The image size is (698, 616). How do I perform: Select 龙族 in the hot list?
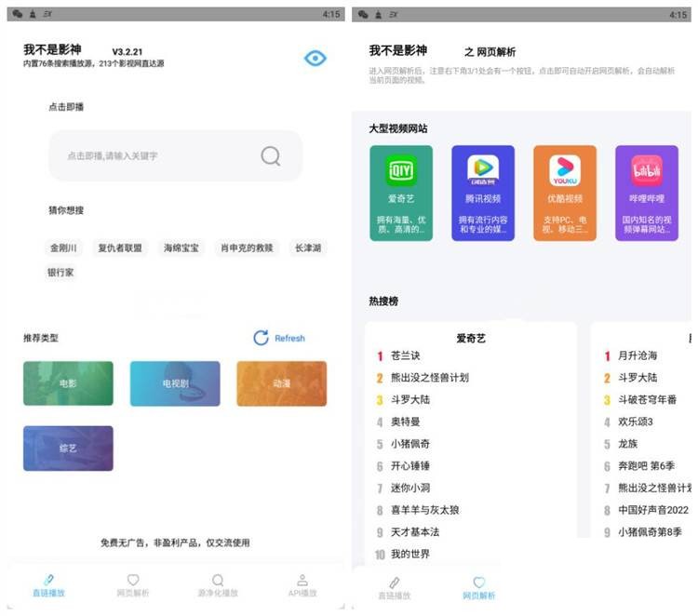coord(627,444)
